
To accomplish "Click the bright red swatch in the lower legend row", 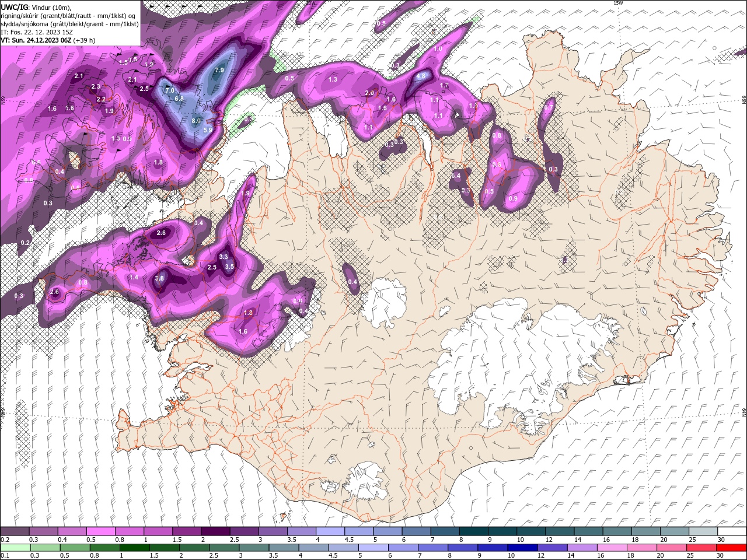I will tap(732, 548).
